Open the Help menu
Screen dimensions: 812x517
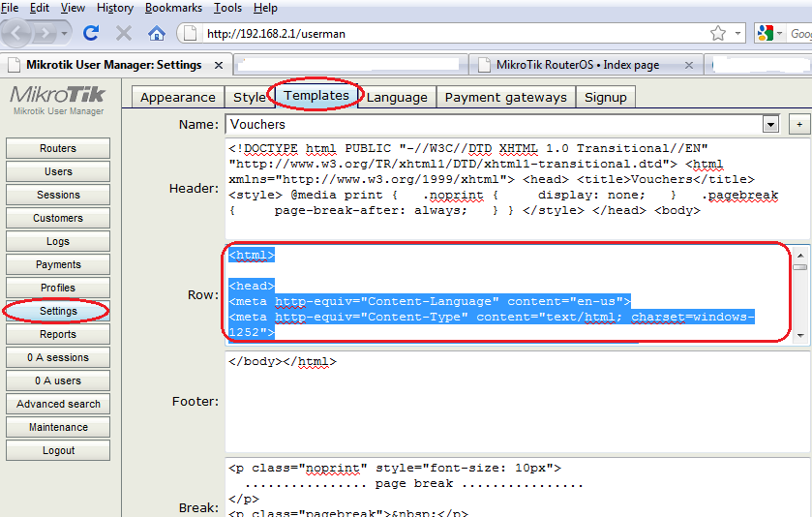(265, 8)
